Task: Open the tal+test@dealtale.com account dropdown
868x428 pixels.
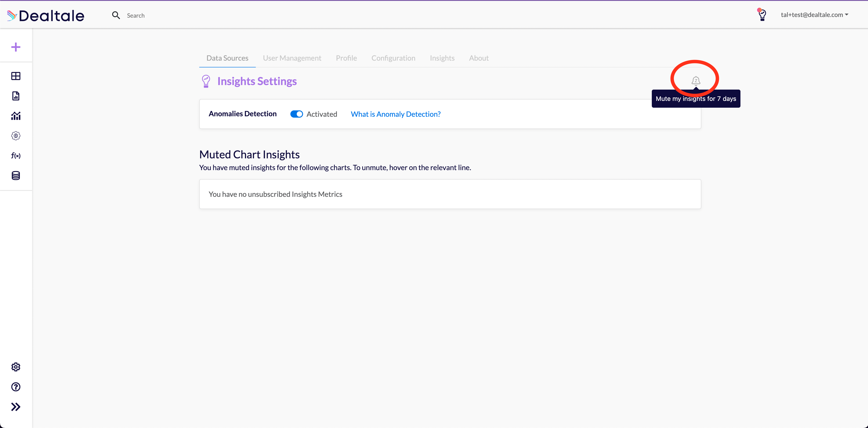Action: click(x=814, y=15)
